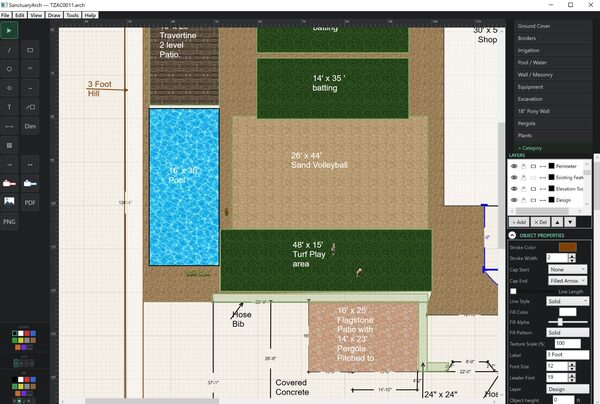Click the Texture Scale input field
The height and width of the screenshot is (404, 600).
(x=567, y=344)
